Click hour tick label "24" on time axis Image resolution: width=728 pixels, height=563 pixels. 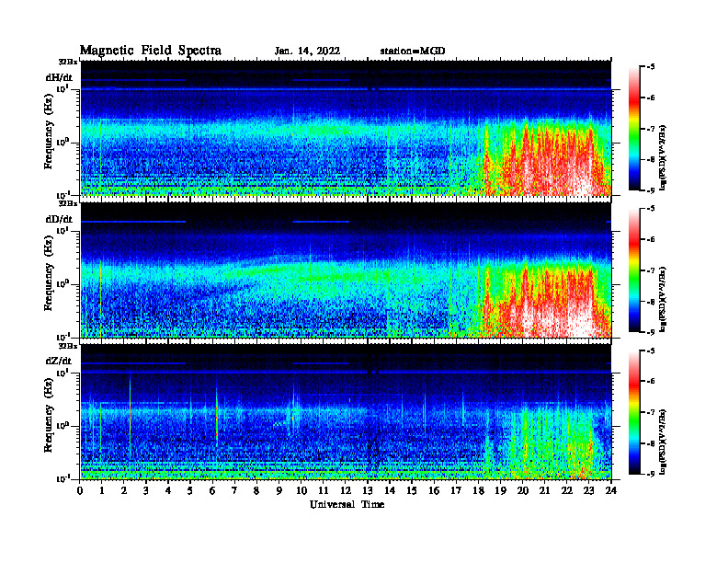[x=611, y=491]
